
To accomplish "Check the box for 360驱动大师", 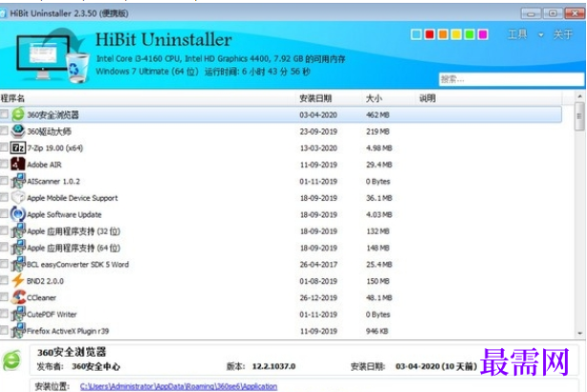I will pos(4,131).
